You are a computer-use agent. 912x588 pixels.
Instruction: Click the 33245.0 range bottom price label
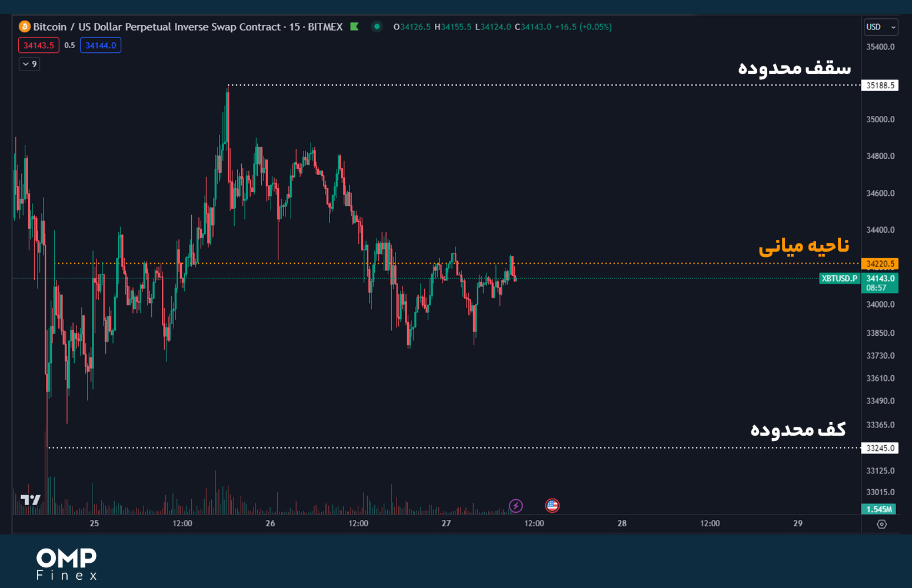tap(880, 448)
